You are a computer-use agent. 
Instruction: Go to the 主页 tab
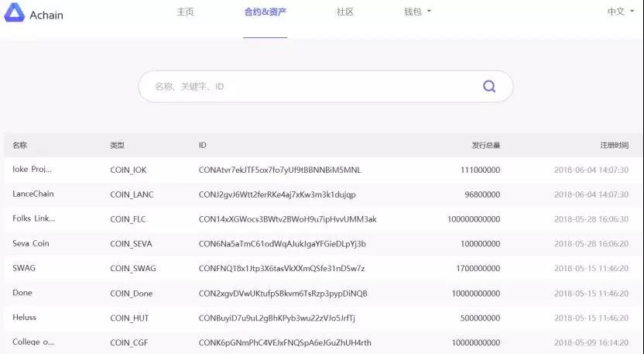(x=185, y=12)
